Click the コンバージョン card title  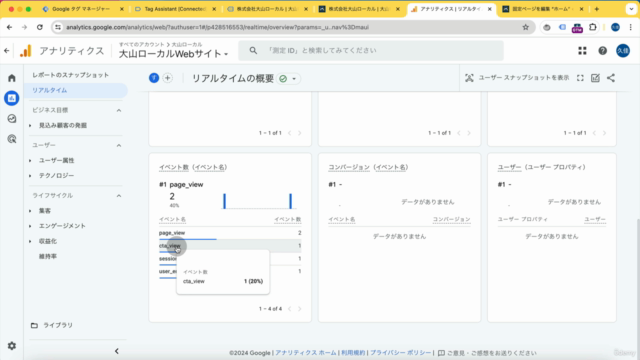(x=368, y=167)
